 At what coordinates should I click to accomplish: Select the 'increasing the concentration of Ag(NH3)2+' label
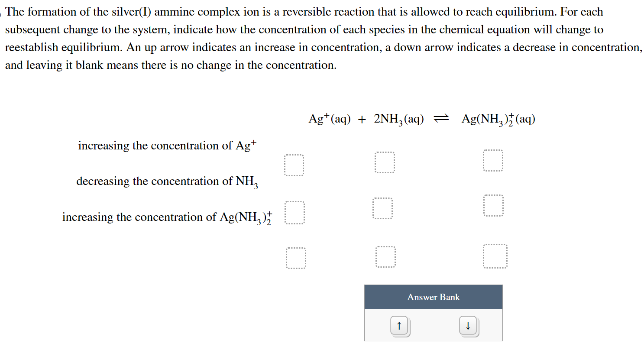point(167,217)
